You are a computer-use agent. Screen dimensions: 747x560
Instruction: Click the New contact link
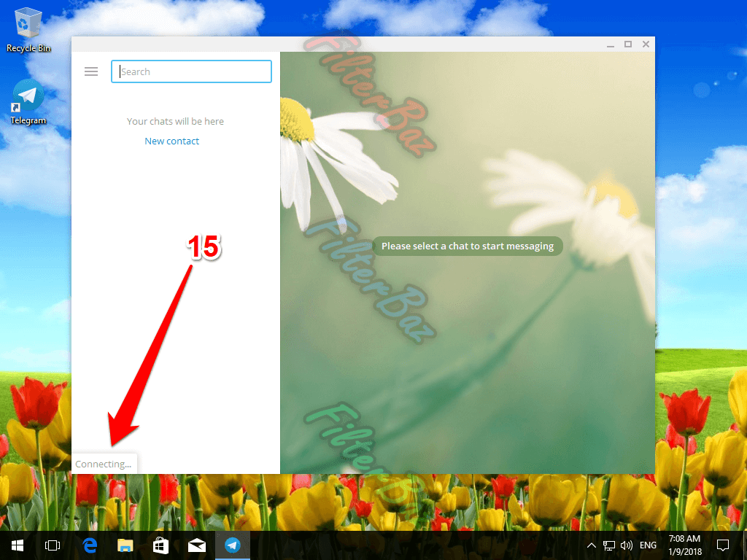tap(171, 141)
